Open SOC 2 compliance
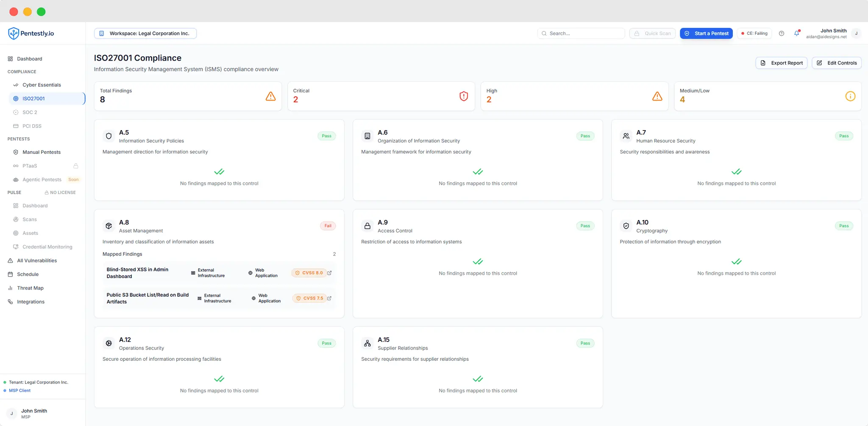 pyautogui.click(x=30, y=112)
